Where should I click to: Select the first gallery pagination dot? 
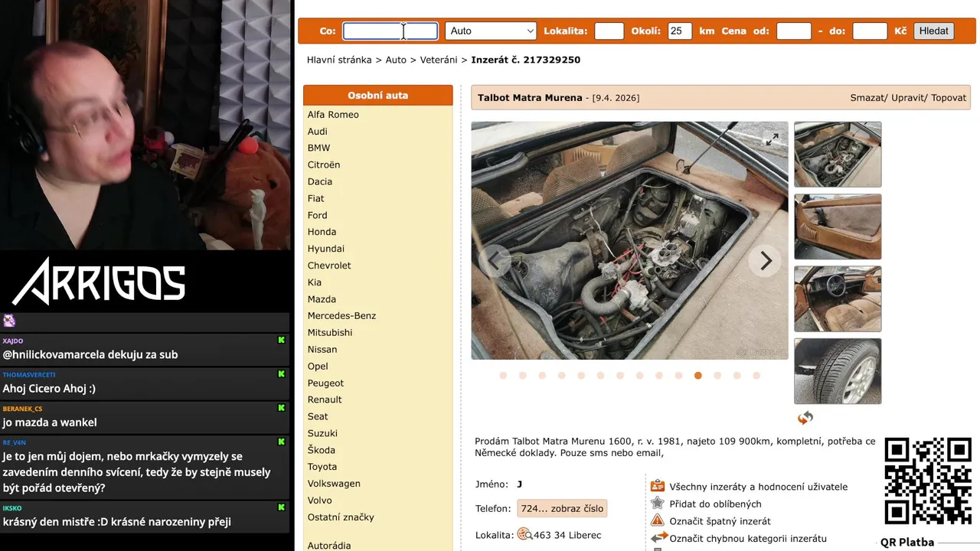pyautogui.click(x=503, y=376)
